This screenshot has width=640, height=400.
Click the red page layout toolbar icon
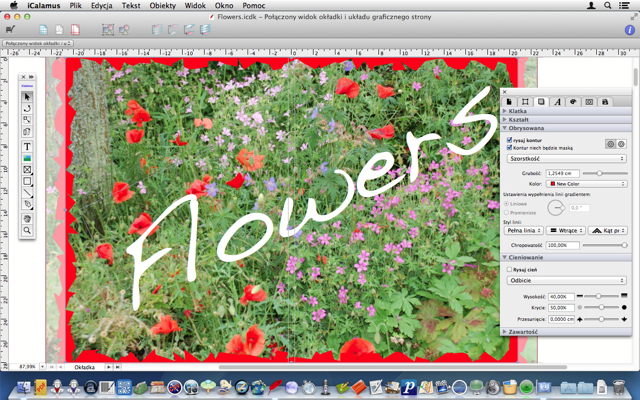tap(75, 29)
